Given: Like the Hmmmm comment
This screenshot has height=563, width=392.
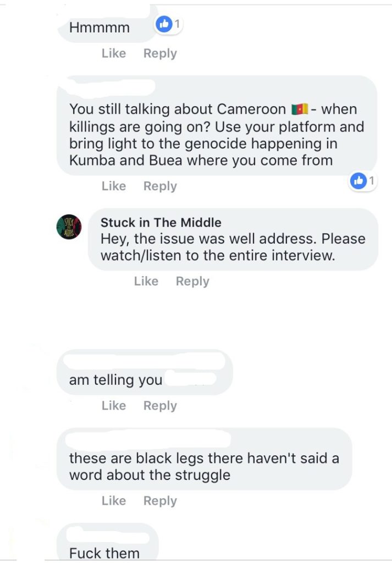Looking at the screenshot, I should (113, 53).
